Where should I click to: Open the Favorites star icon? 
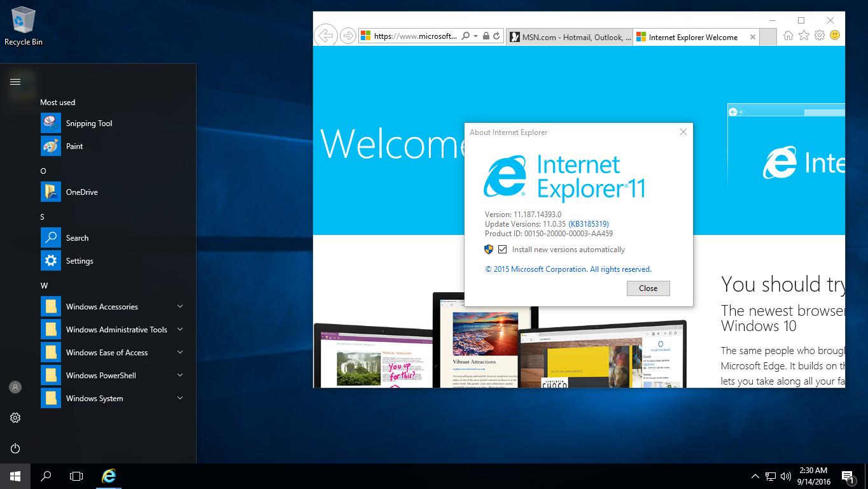(x=804, y=36)
